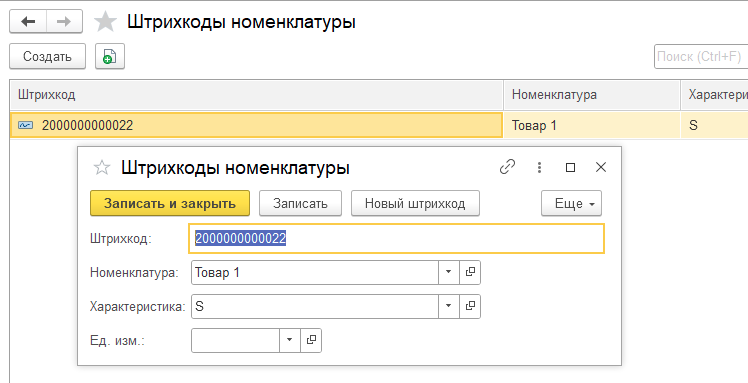This screenshot has width=748, height=383.
Task: Click into the Характеристика field with S
Action: pos(315,306)
